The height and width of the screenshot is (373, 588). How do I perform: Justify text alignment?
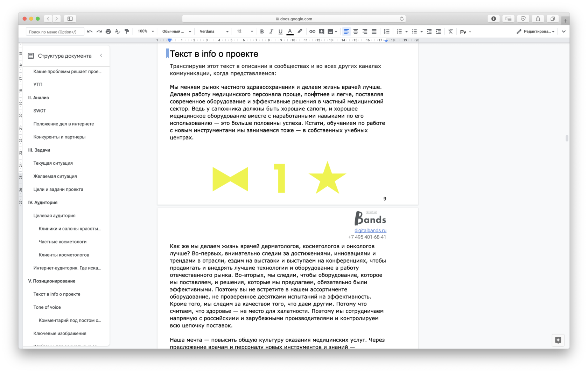[374, 31]
